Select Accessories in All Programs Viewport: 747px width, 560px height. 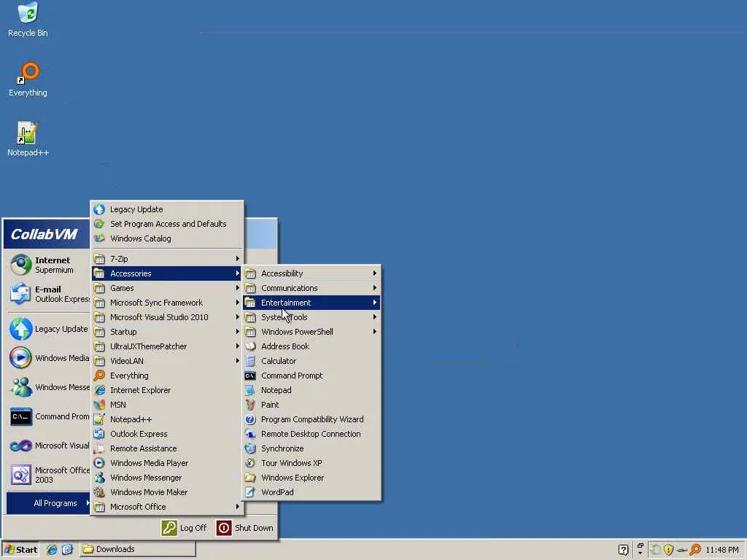pyautogui.click(x=167, y=273)
